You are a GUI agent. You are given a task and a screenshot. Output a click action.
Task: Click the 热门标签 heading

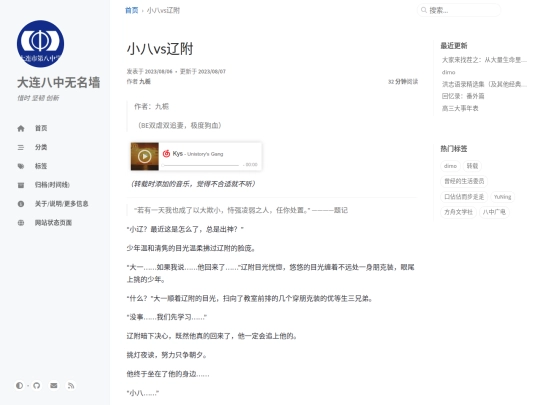(x=454, y=149)
